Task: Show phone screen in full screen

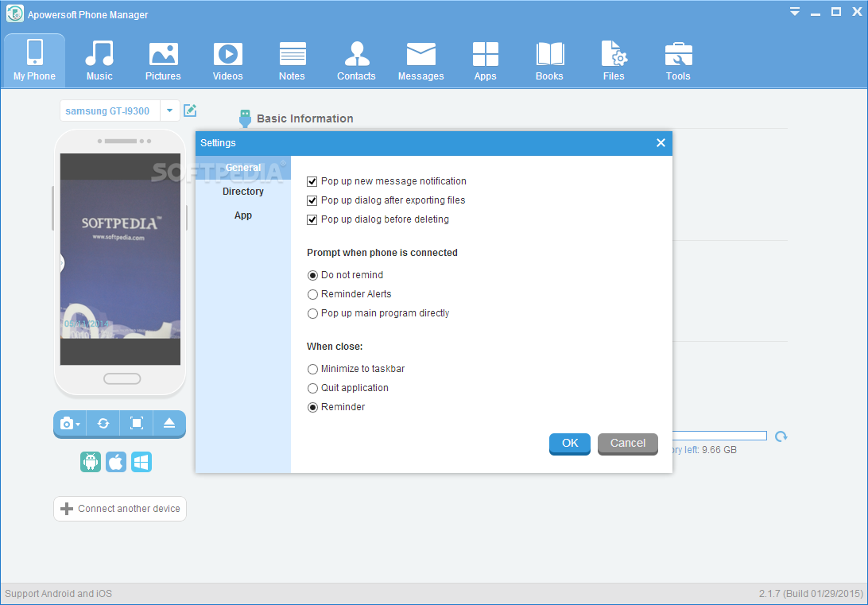Action: point(136,424)
